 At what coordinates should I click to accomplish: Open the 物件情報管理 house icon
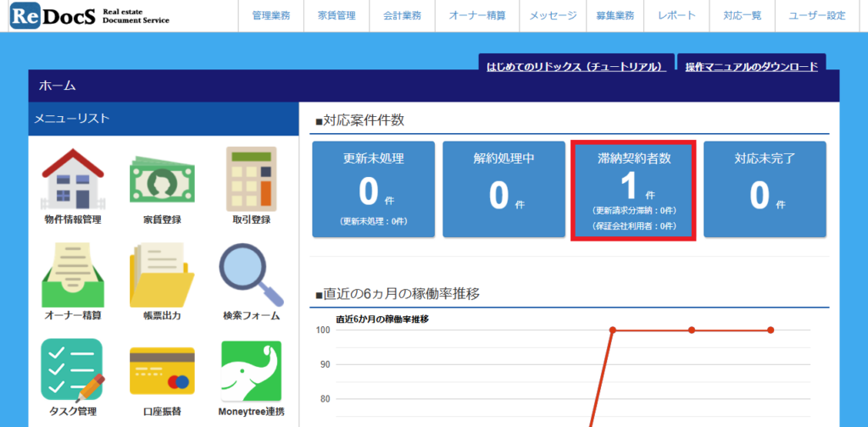tap(73, 179)
